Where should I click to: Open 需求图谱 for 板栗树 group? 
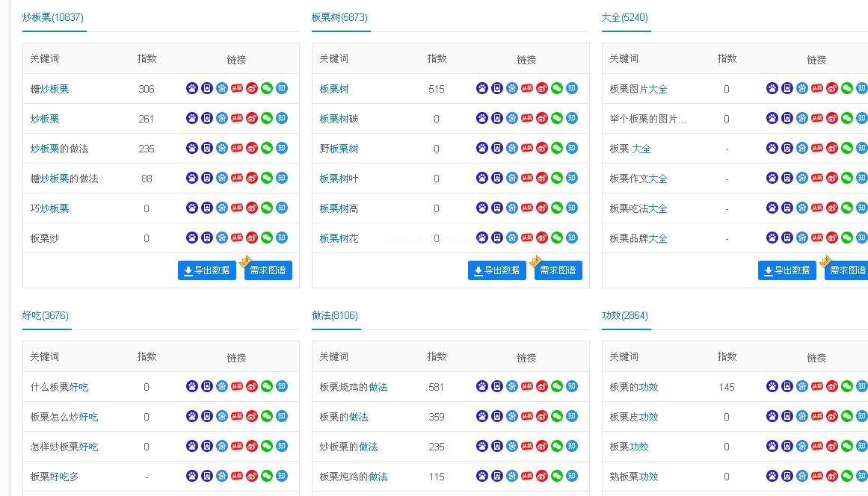[558, 270]
